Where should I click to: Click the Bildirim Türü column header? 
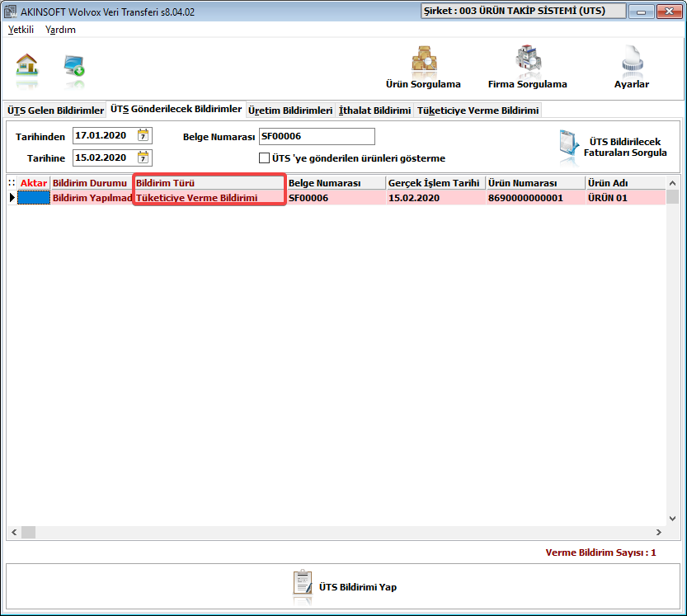pos(209,183)
